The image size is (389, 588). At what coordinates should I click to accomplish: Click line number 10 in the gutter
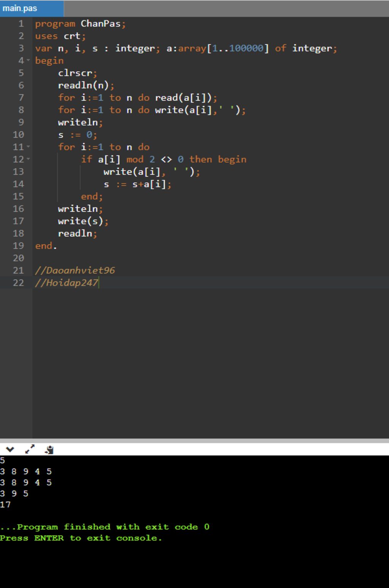(18, 135)
